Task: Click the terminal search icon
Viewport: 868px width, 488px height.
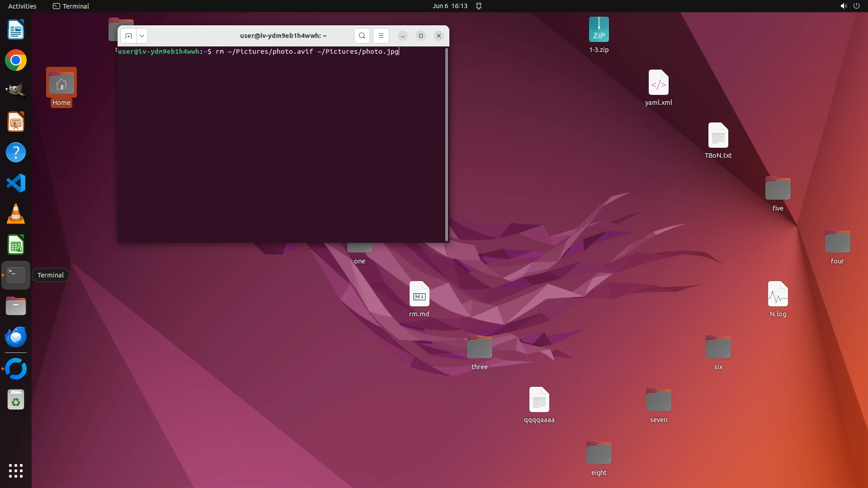Action: (362, 36)
